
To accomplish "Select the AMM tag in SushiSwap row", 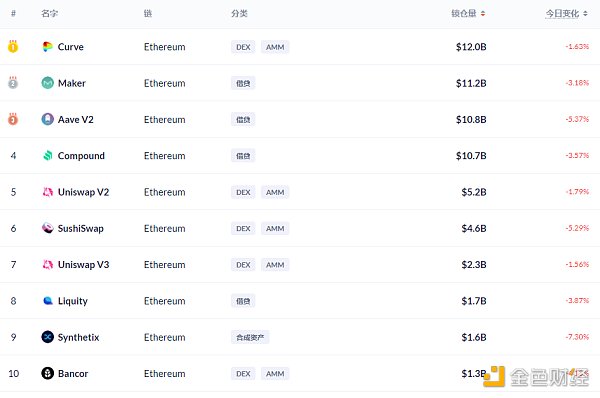I will pyautogui.click(x=275, y=228).
